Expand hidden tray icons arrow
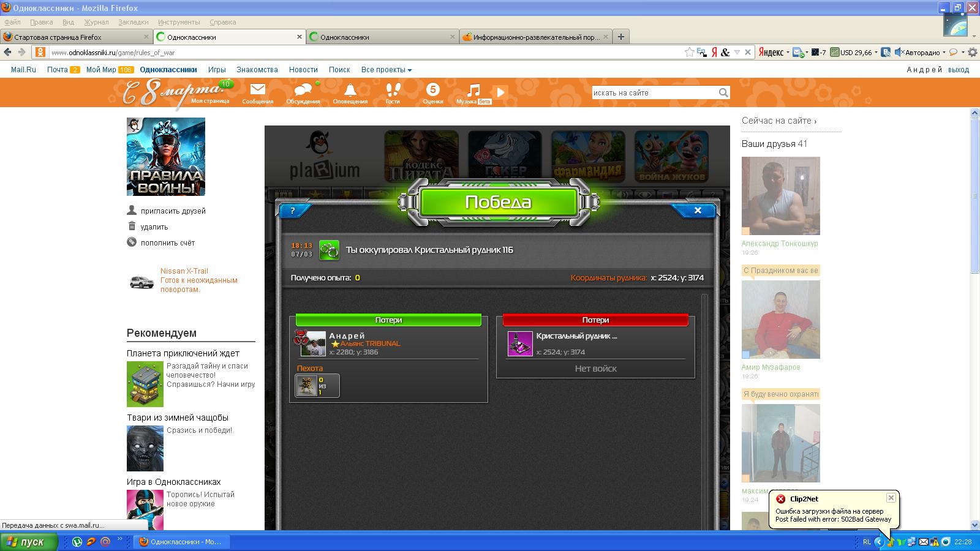Viewport: 980px width, 551px height. pyautogui.click(x=880, y=542)
